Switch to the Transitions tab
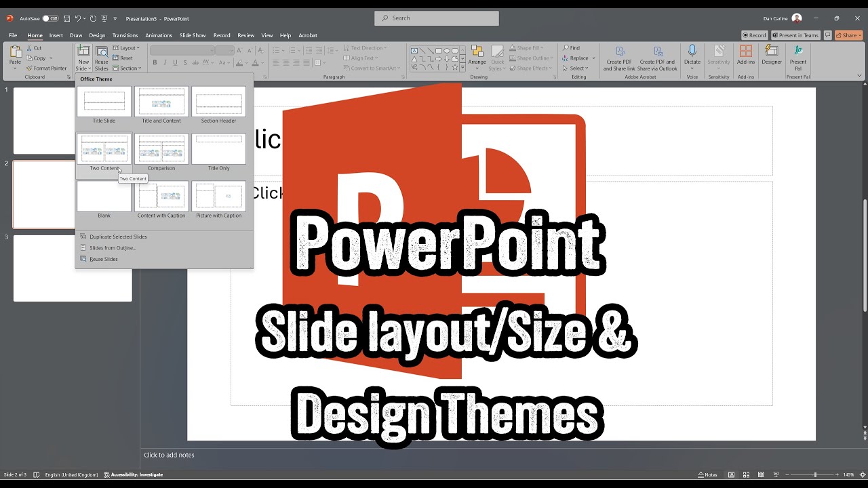The height and width of the screenshot is (488, 868). [125, 35]
